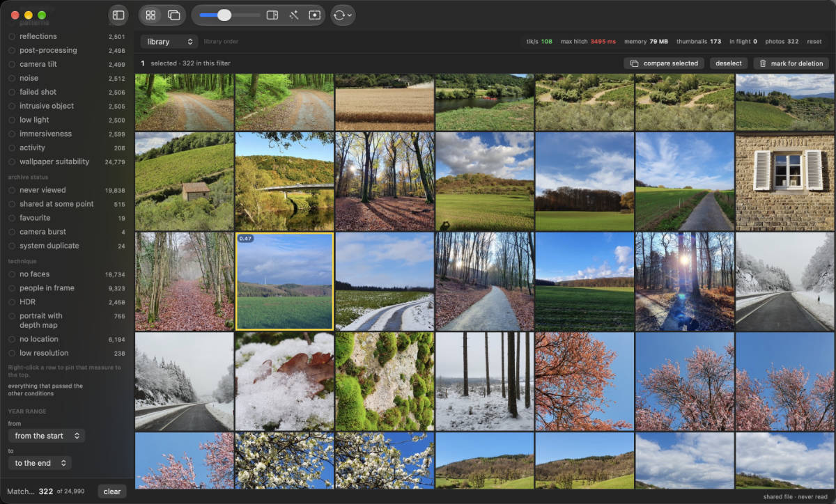This screenshot has width=836, height=504.
Task: Select the mossy rock close-up photo
Action: tap(385, 381)
